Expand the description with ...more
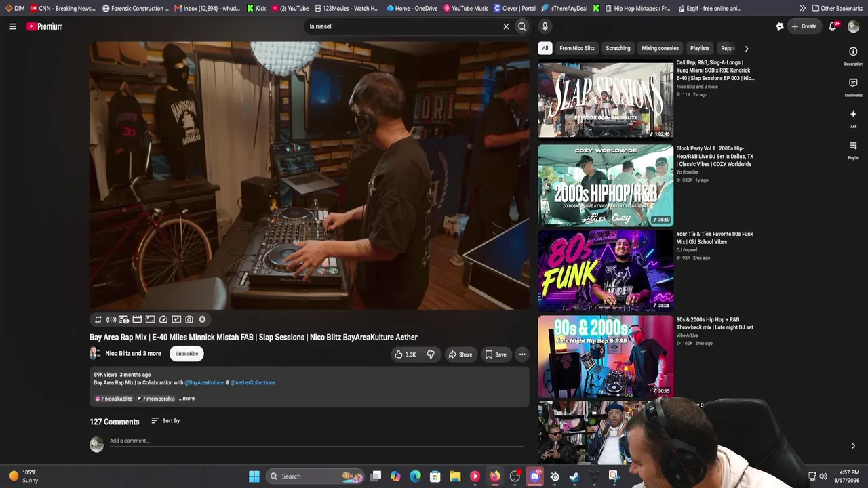The height and width of the screenshot is (488, 868). pyautogui.click(x=186, y=399)
